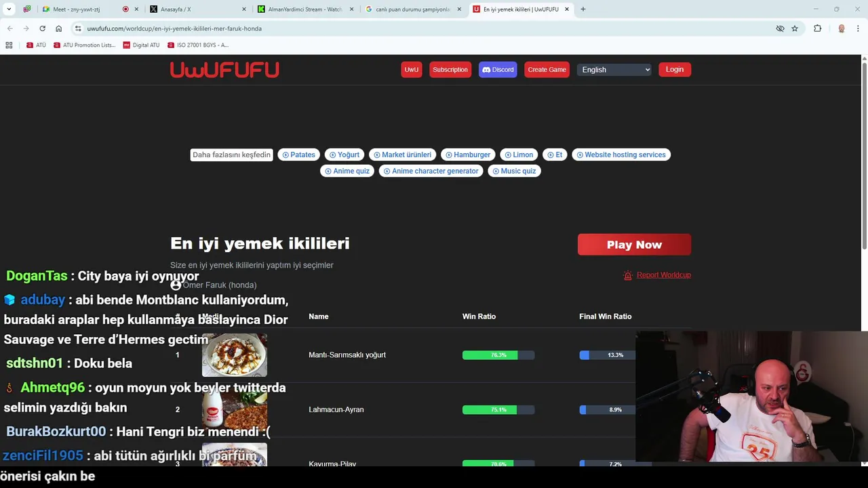868x488 pixels.
Task: Click the Play Now button
Action: [634, 245]
